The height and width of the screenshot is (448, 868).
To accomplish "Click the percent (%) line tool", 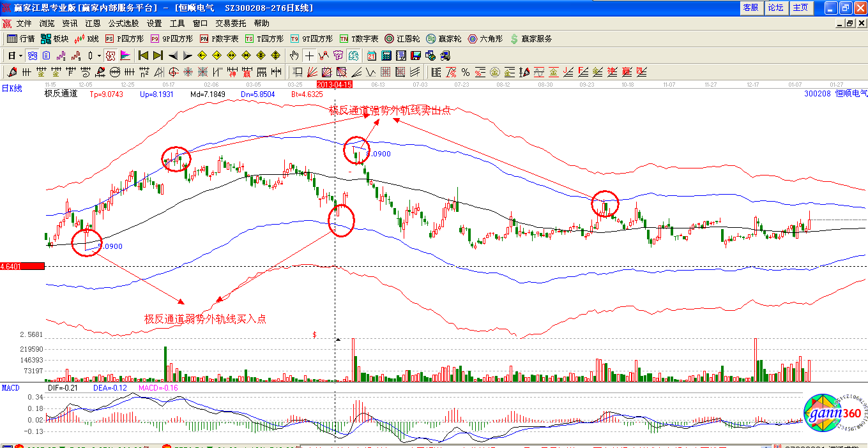I will 466,72.
